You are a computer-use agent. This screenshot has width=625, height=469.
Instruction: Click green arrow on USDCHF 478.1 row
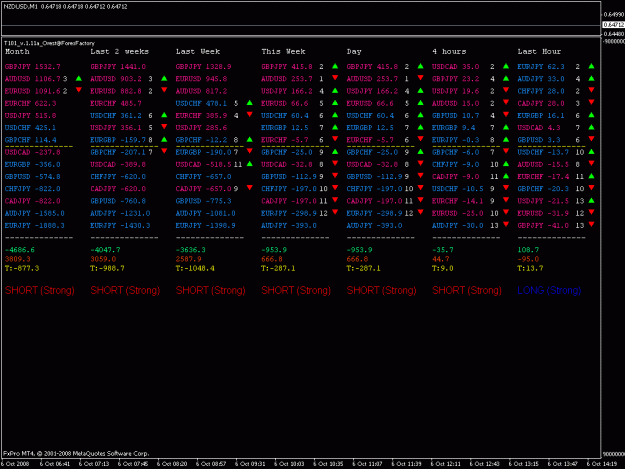[250, 103]
